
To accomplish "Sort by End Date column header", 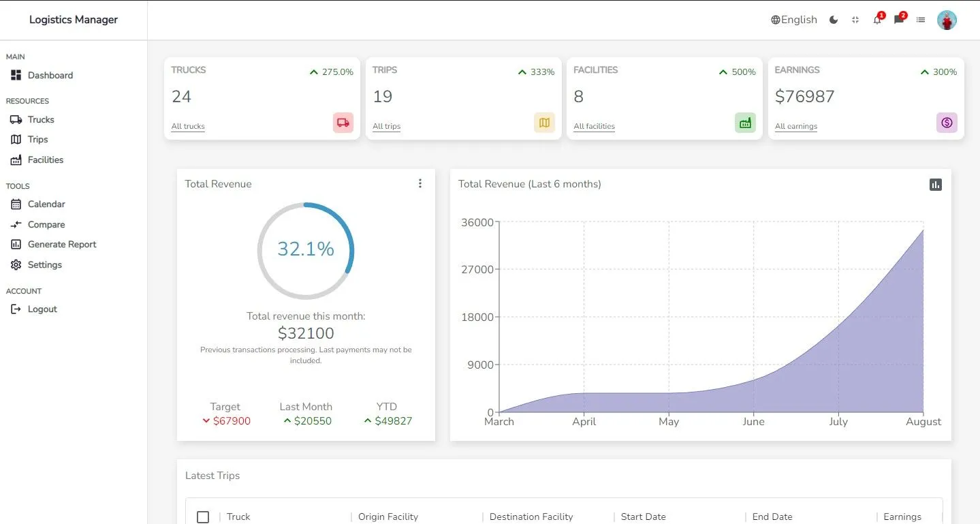I will tap(772, 517).
